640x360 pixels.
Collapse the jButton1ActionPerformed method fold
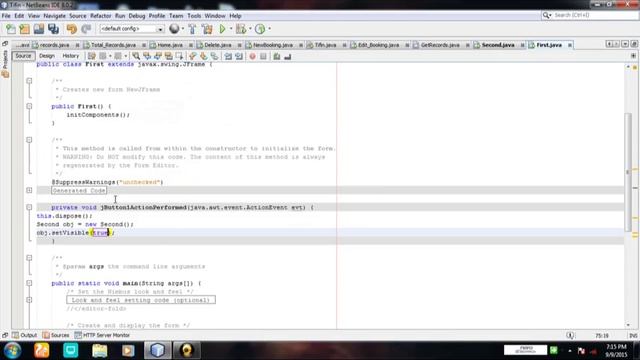pos(29,207)
